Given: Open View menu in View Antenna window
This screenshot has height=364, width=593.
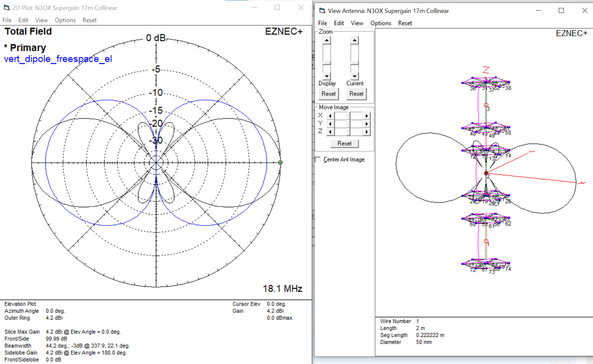Looking at the screenshot, I should 357,23.
